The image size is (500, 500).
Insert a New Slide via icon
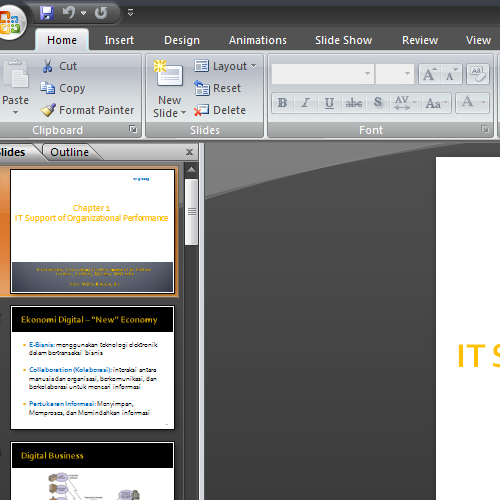click(x=169, y=74)
